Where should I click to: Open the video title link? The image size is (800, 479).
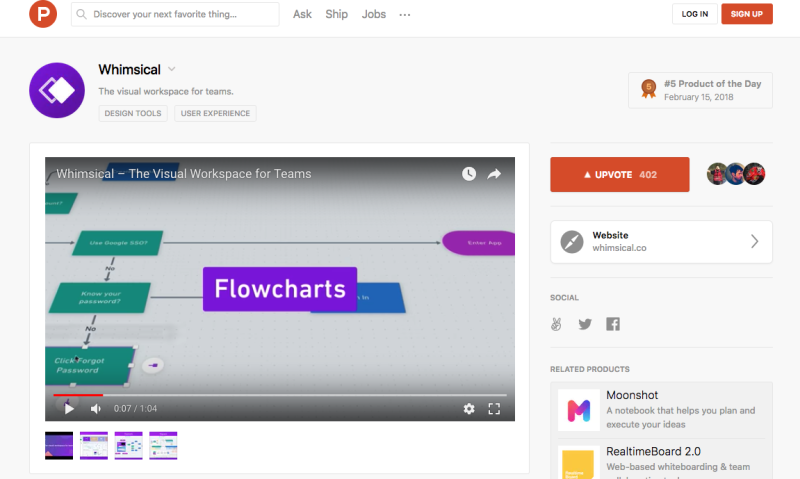[x=184, y=174]
